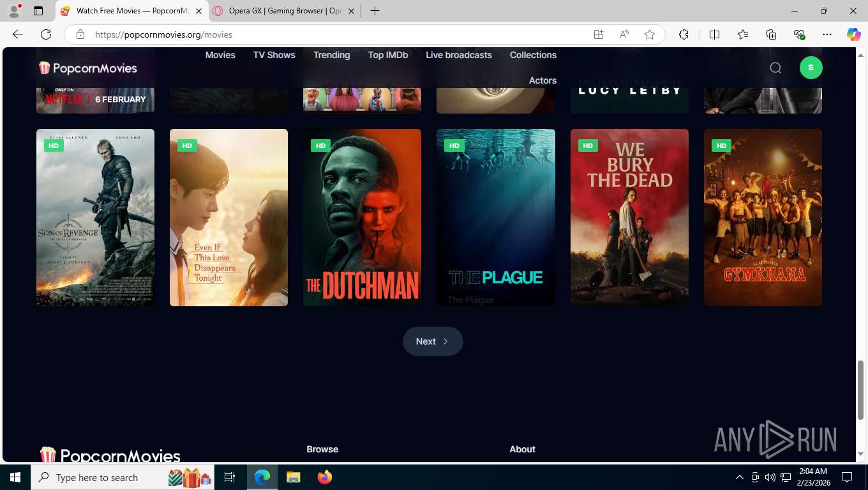Open Favorites list icon
Viewport: 868px width, 490px height.
743,34
